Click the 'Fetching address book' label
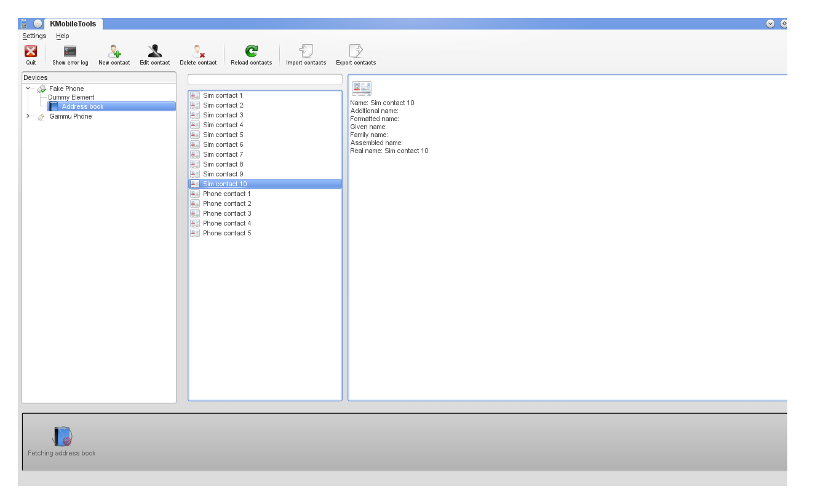The height and width of the screenshot is (504, 823). coord(62,453)
